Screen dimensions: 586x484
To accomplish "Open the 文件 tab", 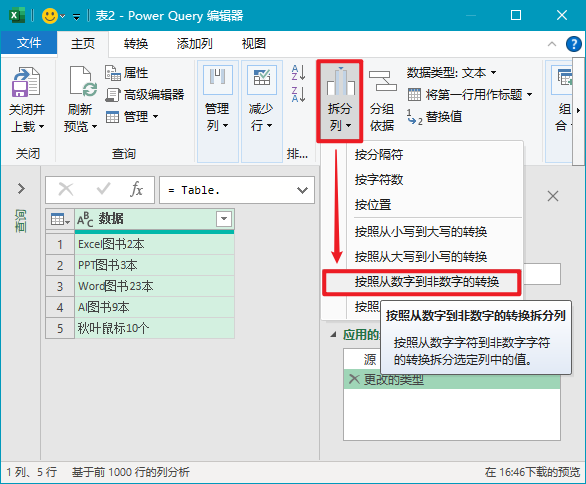I will (x=29, y=43).
